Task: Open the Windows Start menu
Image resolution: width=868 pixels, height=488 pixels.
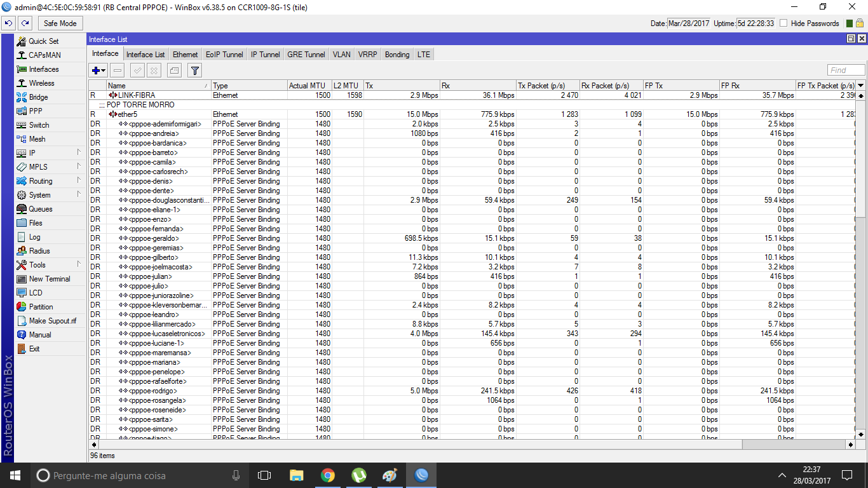Action: point(15,475)
